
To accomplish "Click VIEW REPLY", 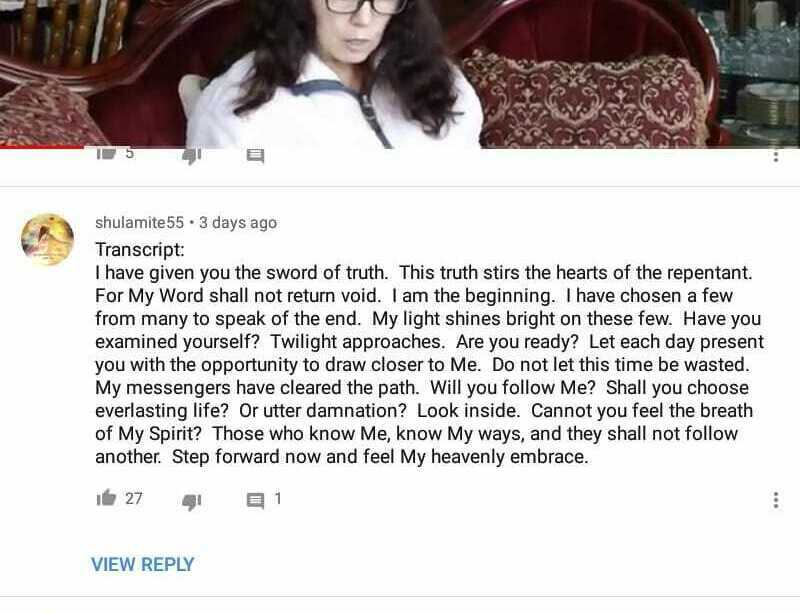I will pyautogui.click(x=142, y=564).
